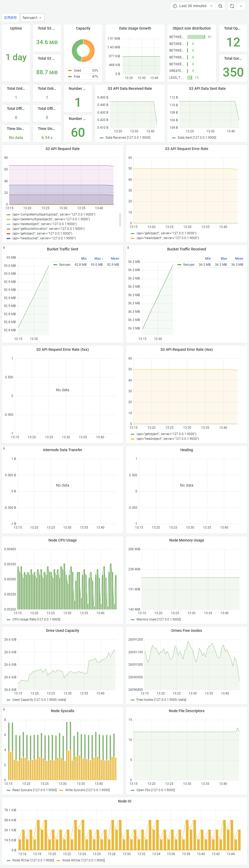Screen dimensions: 249x868
Task: Sort Bucket Traffic Received legend by Mean
Action: (x=239, y=258)
